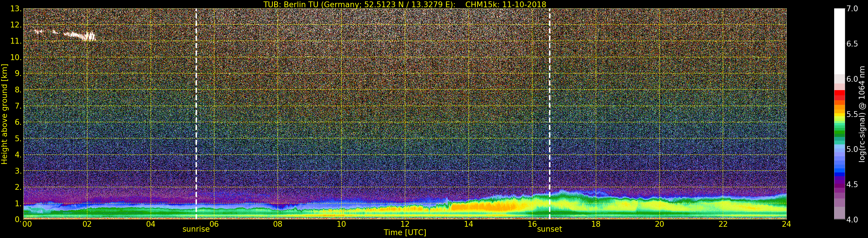Click the white dashed sunrise line
Image resolution: width=868 pixels, height=238 pixels.
click(x=196, y=114)
